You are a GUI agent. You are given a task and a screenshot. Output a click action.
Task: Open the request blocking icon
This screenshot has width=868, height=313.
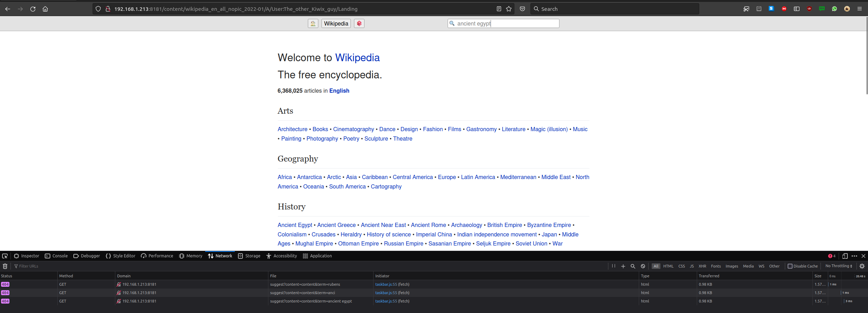coord(643,266)
